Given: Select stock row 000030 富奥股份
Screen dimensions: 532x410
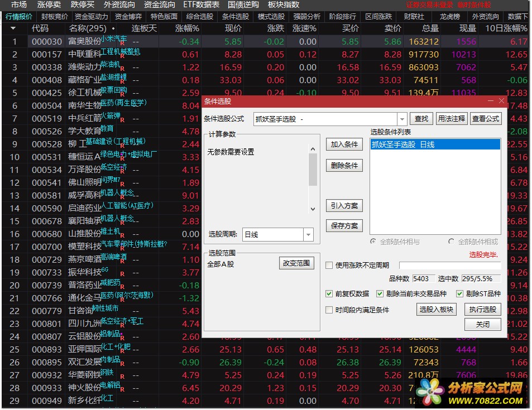Looking at the screenshot, I should pos(265,42).
